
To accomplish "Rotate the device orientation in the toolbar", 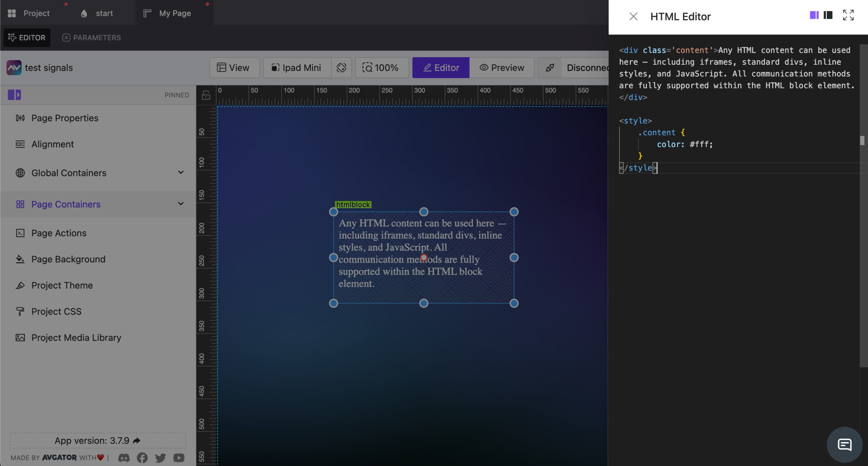I will pyautogui.click(x=341, y=68).
